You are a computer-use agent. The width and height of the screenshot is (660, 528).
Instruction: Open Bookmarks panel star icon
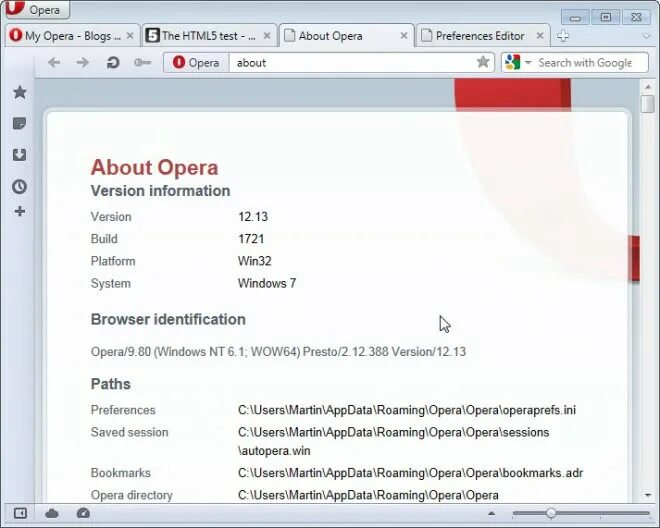(20, 92)
